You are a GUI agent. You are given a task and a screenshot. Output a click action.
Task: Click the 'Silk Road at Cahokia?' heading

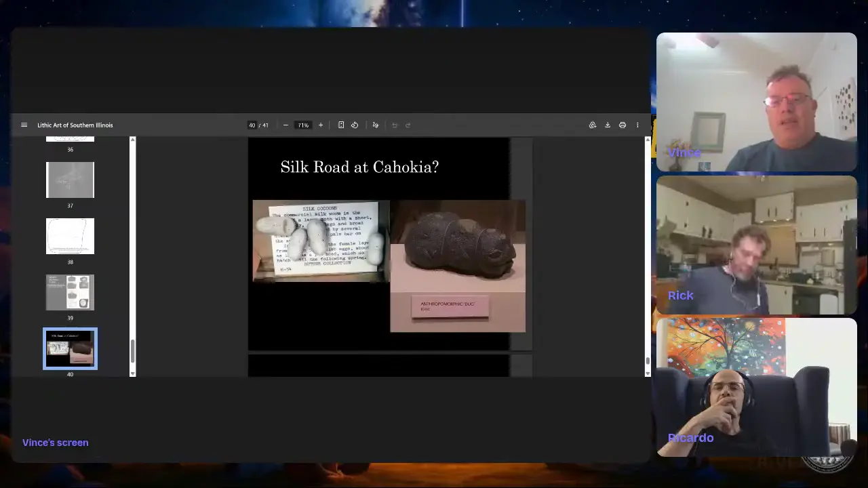point(359,167)
